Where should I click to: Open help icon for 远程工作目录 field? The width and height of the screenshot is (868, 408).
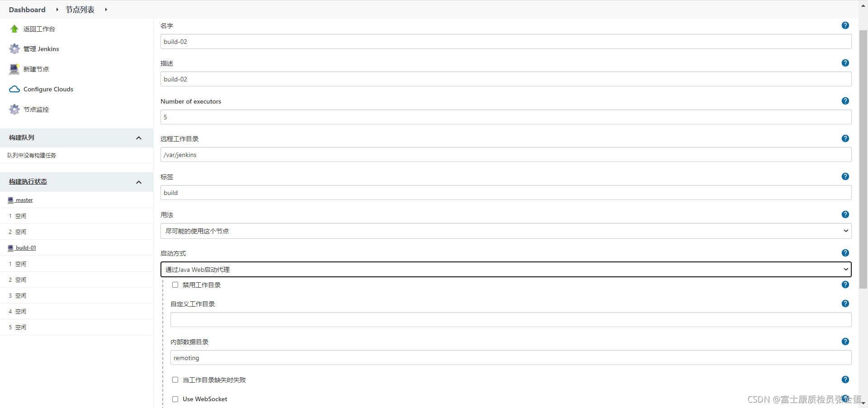coord(845,138)
